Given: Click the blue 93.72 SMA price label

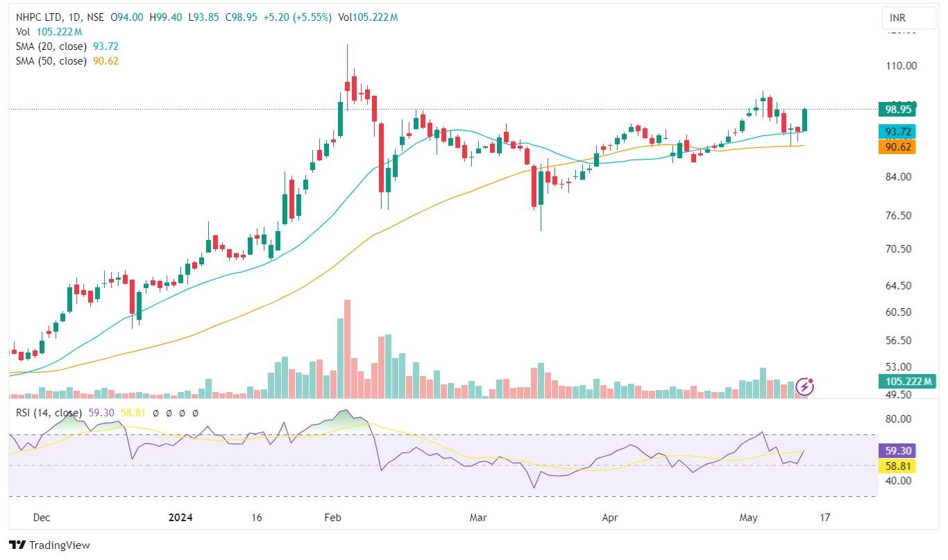Looking at the screenshot, I should pos(897,132).
